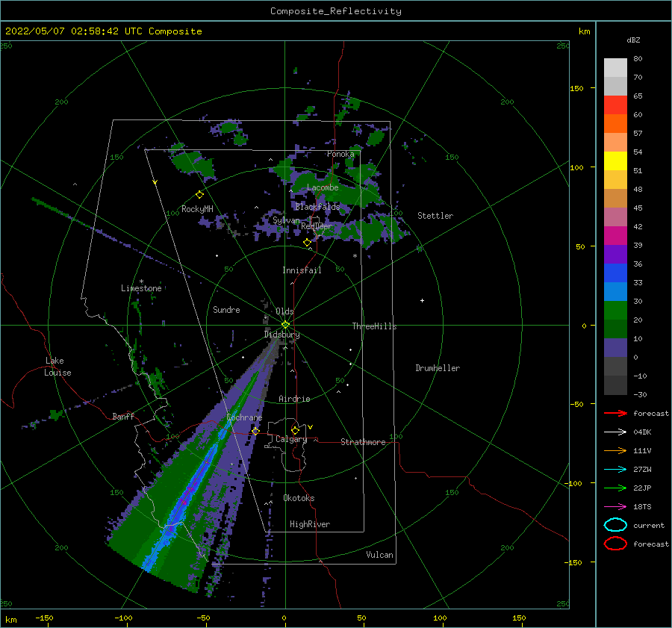Click the yellow diamond at the radar center
This screenshot has height=628, width=672.
[285, 325]
